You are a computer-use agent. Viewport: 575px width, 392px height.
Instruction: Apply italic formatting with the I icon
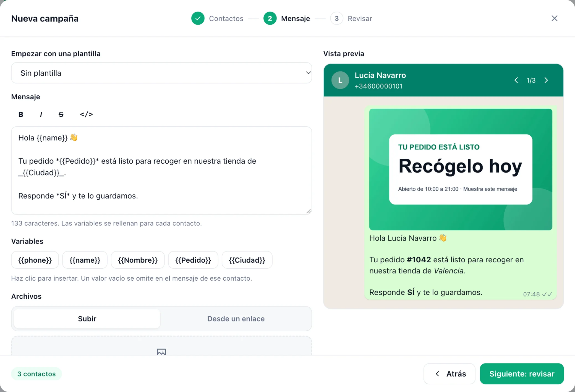[x=41, y=114]
